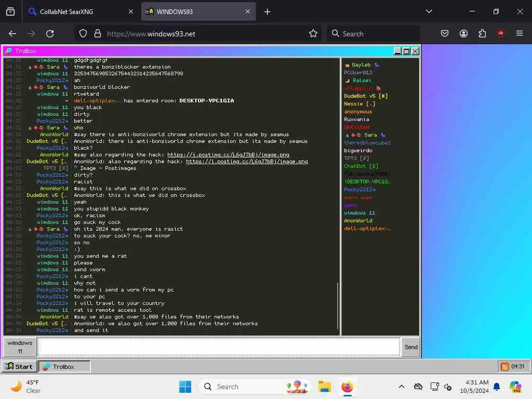Click Trollbox message input field
The height and width of the screenshot is (399, 532).
[219, 347]
